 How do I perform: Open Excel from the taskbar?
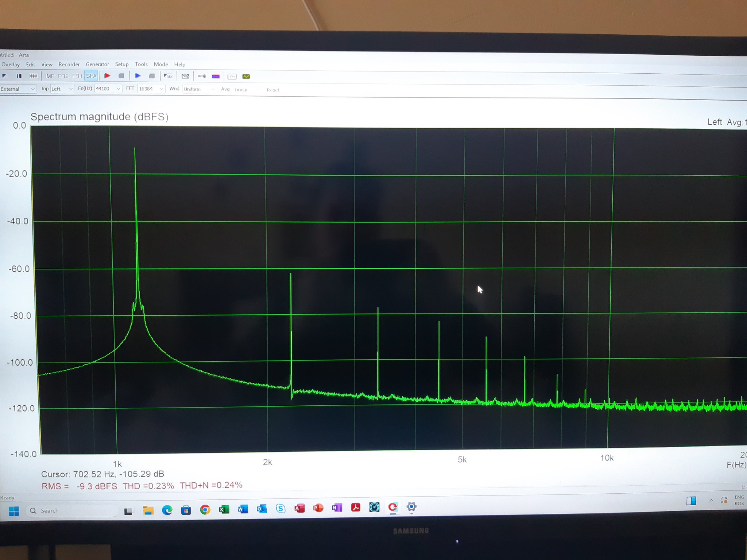tap(224, 509)
